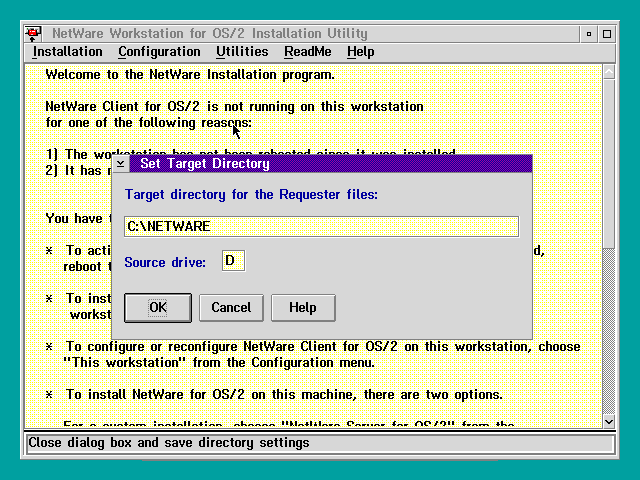640x480 pixels.
Task: Click text 'there are two options.'
Action: (433, 395)
